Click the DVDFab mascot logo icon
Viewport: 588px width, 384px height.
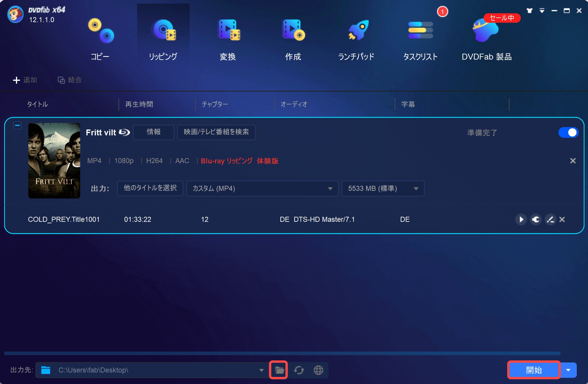(x=15, y=14)
